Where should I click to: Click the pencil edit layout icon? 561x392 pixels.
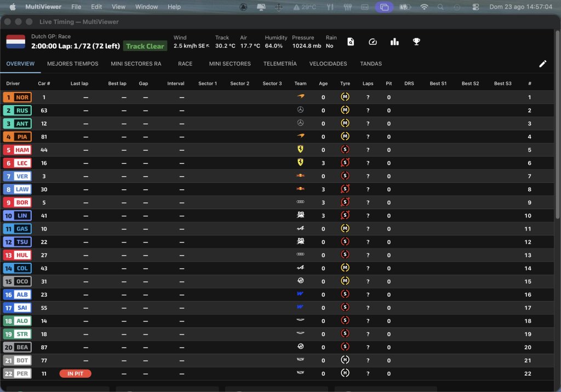(x=543, y=64)
